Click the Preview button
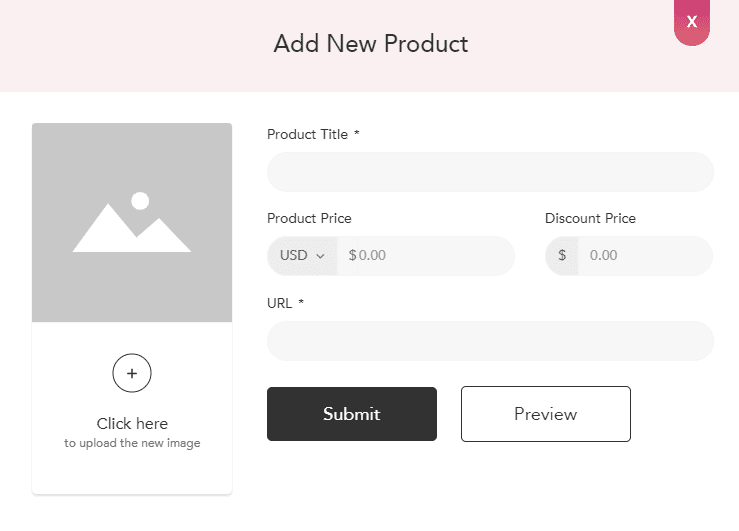 545,414
